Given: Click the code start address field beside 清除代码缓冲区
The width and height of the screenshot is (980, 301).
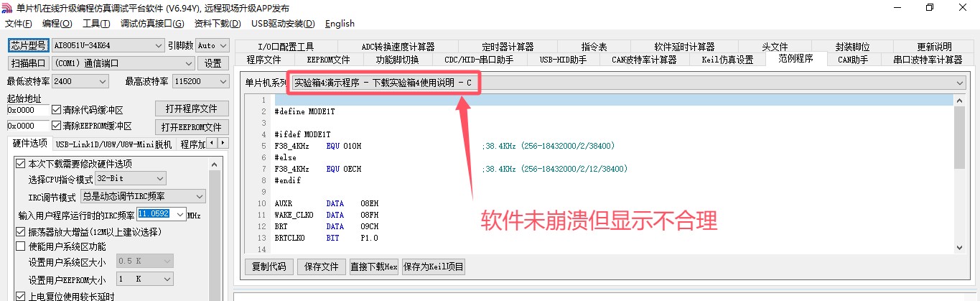Looking at the screenshot, I should [x=28, y=111].
